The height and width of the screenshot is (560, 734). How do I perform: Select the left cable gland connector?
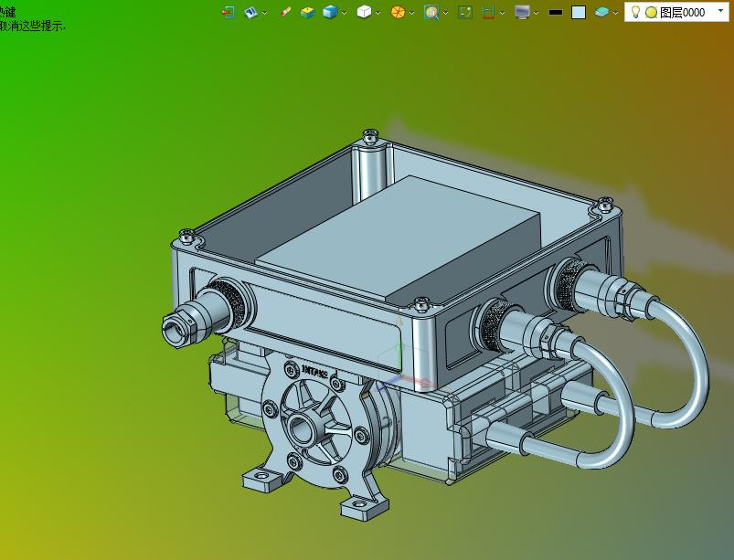coord(204,313)
